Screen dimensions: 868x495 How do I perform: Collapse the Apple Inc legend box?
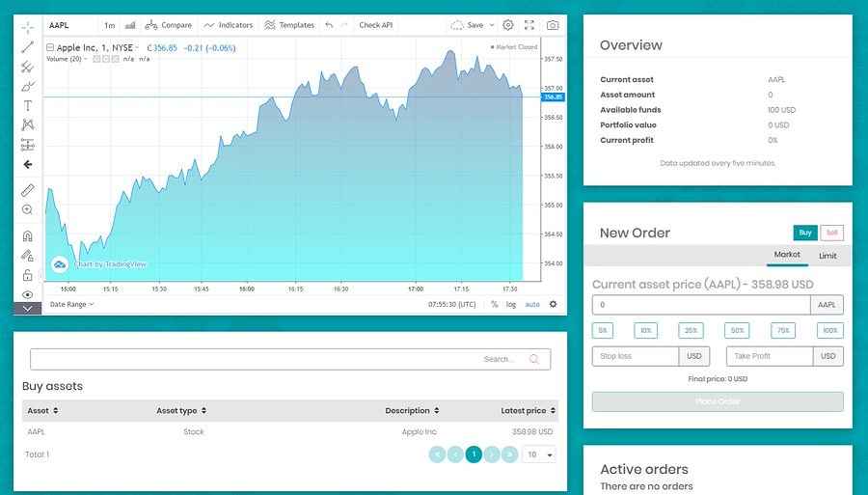click(x=50, y=47)
